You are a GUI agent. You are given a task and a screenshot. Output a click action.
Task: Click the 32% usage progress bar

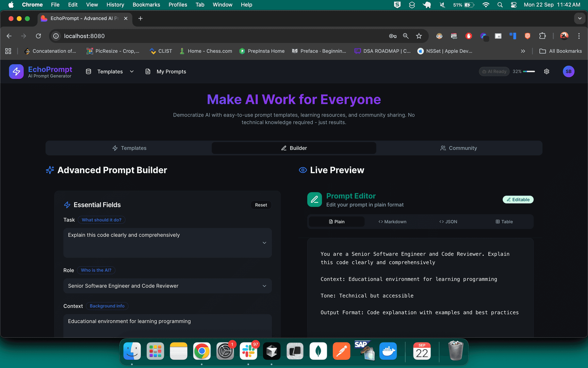coord(529,72)
